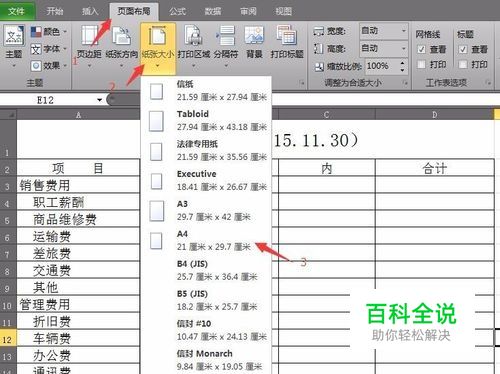Image resolution: width=500 pixels, height=374 pixels.
Task: Expand the 页边距 dropdown arrow
Action: pyautogui.click(x=89, y=66)
